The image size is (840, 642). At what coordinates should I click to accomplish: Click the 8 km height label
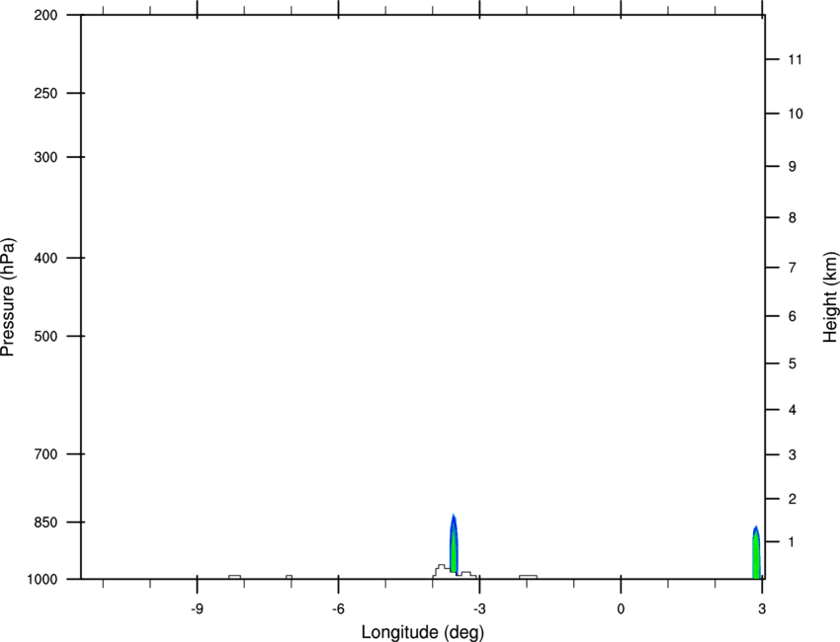793,218
